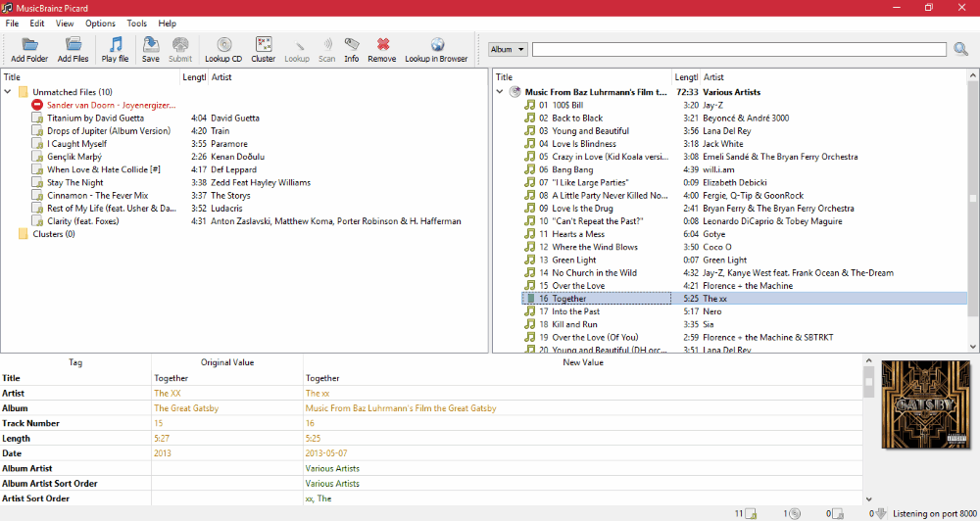980x521 pixels.
Task: Click the note icon of track 11 Hearts a Mess
Action: [x=530, y=234]
